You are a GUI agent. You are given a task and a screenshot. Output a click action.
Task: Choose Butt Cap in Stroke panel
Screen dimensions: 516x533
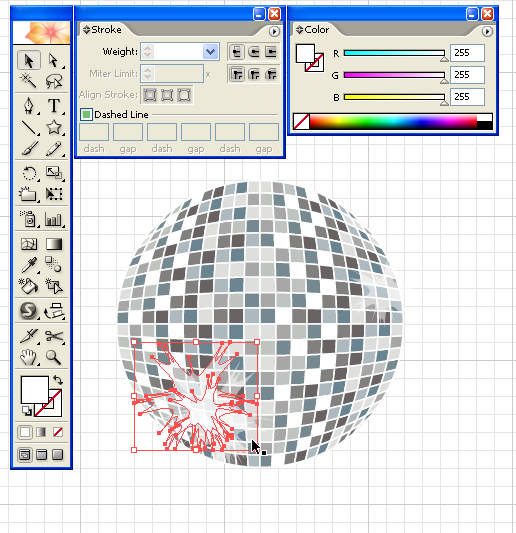(237, 52)
